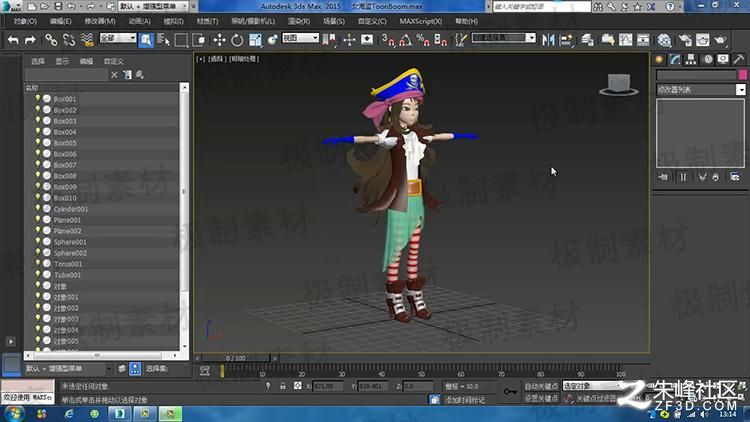Click the Mirror tool icon
750x422 pixels.
point(548,40)
